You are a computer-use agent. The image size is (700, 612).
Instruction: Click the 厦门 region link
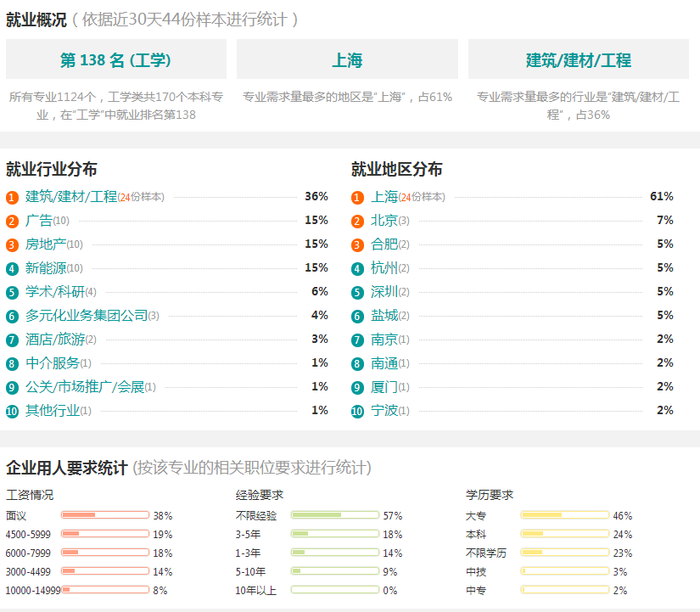point(384,386)
